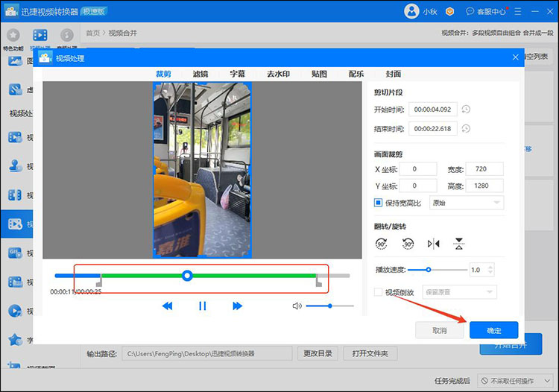559x392 pixels.
Task: Click the 确定 button
Action: (493, 330)
